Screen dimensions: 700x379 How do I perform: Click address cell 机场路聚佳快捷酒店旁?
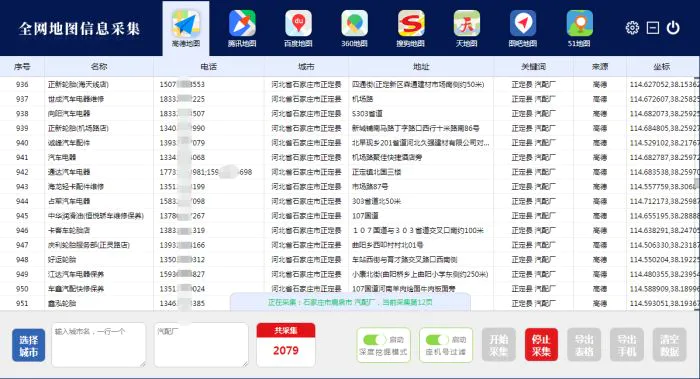pos(387,158)
